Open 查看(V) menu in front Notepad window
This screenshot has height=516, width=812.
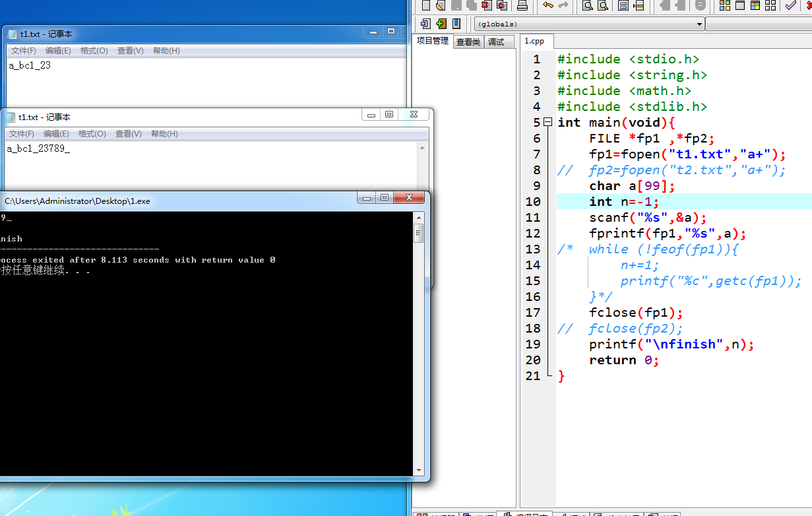[x=128, y=134]
